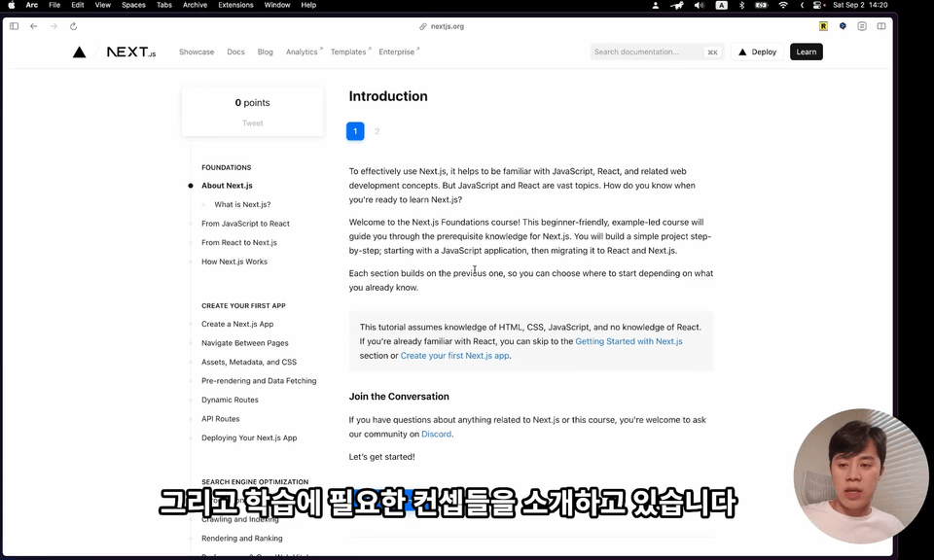Open split view icon in toolbar
Viewport: 934px width, 560px height.
pyautogui.click(x=881, y=26)
